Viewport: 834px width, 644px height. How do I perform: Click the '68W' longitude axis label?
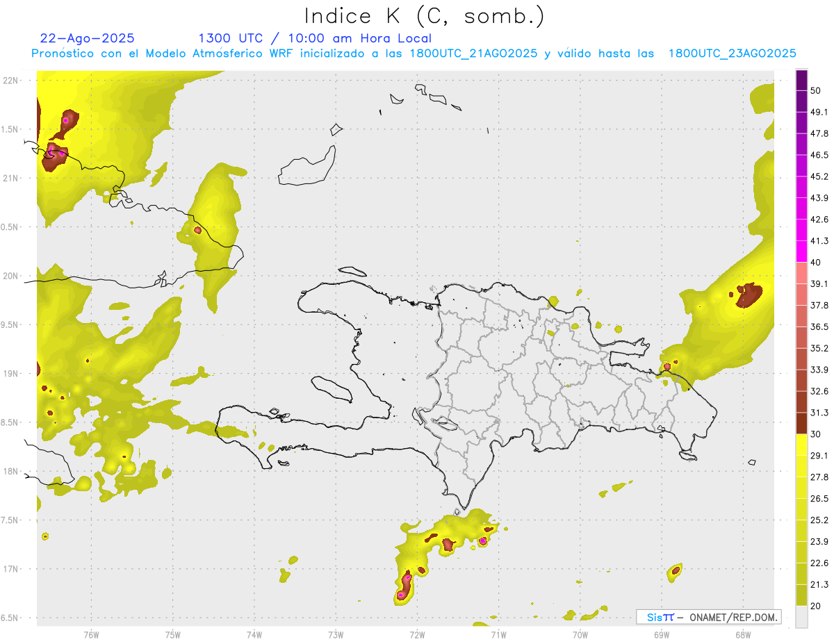click(x=743, y=634)
